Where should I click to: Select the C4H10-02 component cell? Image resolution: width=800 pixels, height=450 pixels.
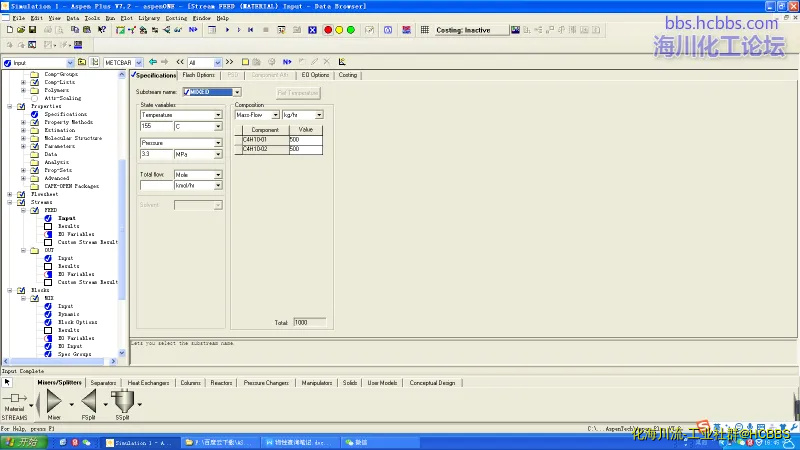(x=265, y=149)
